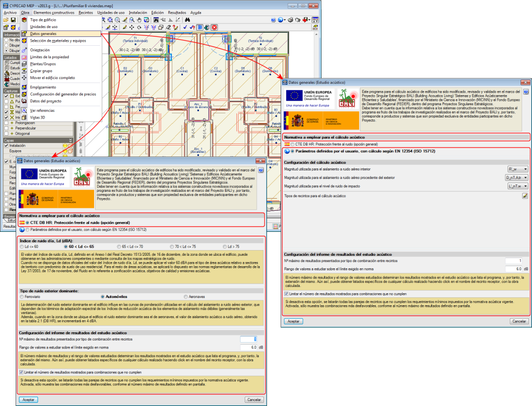Image resolution: width=532 pixels, height=406 pixels.
Task: Select the yellow pencil edit tool in toolbar
Action: click(x=125, y=28)
